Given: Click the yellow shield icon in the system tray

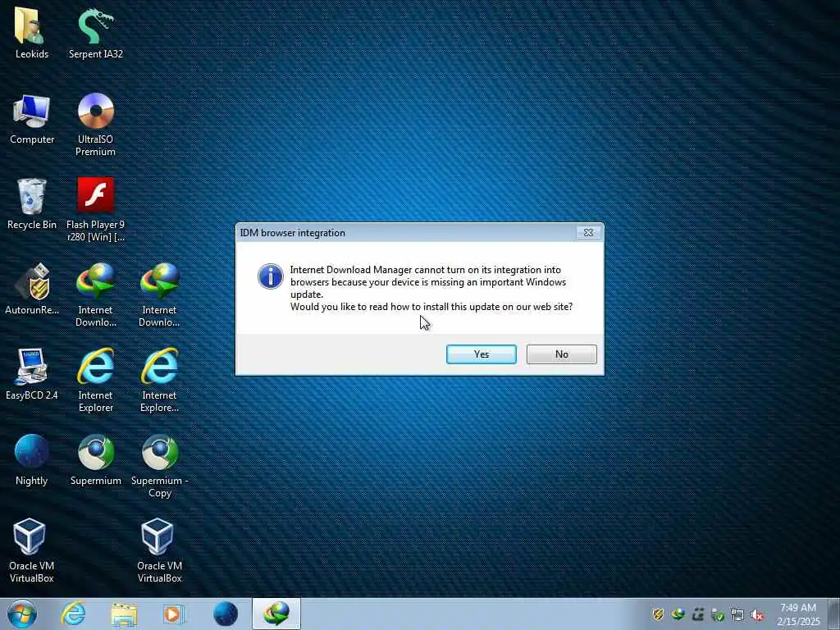Looking at the screenshot, I should click(x=658, y=614).
